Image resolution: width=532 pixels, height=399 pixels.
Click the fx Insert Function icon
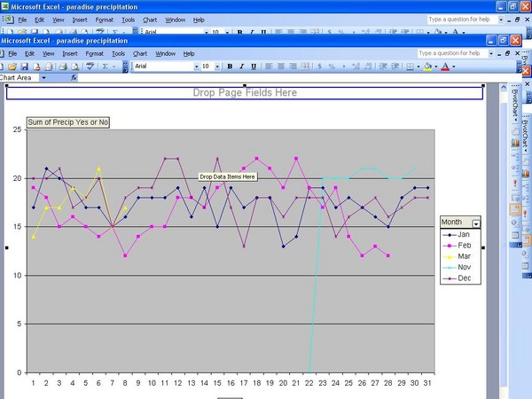74,78
